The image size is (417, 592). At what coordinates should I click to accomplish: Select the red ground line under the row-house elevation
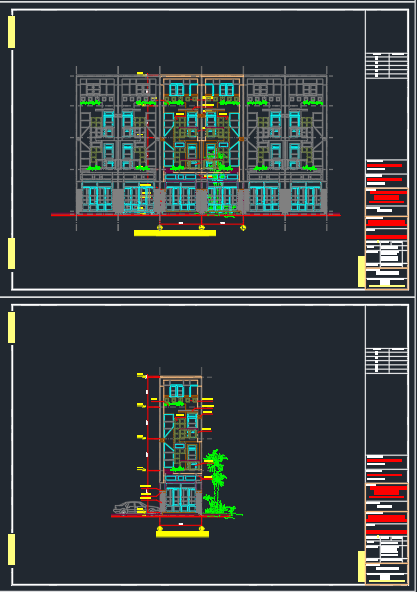196,215
